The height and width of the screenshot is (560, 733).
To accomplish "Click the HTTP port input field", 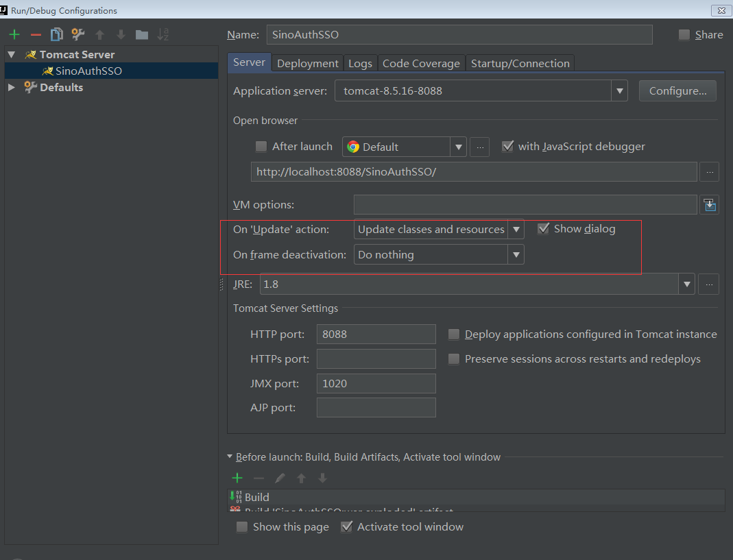I will pyautogui.click(x=376, y=334).
